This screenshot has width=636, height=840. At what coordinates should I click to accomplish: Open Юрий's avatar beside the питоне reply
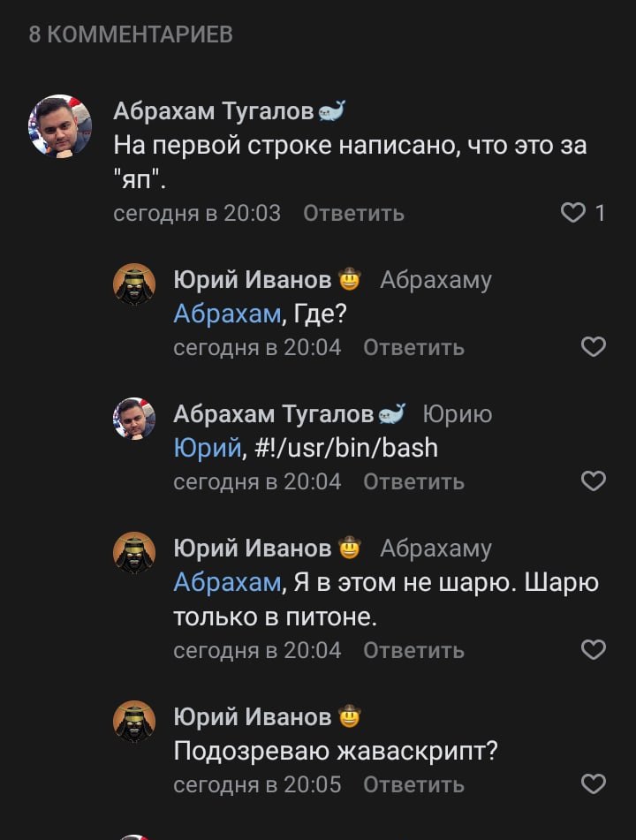135,554
